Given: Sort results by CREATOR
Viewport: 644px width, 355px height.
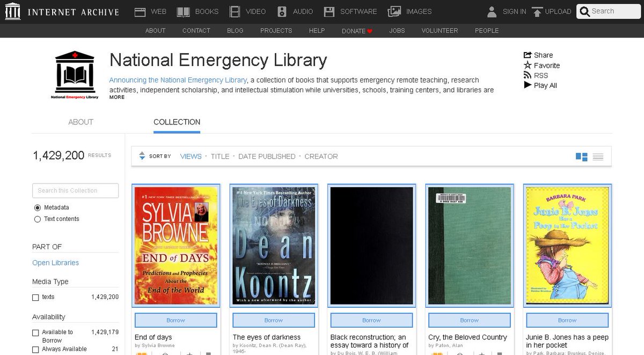Looking at the screenshot, I should tap(321, 157).
